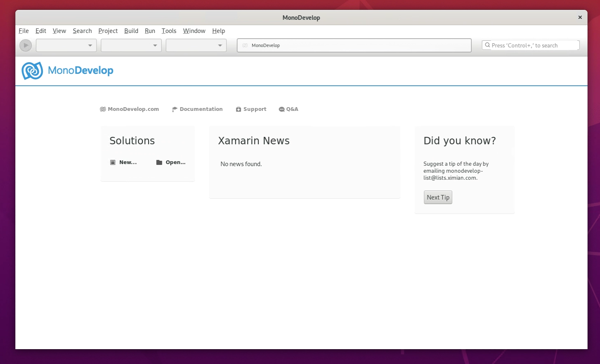600x364 pixels.
Task: Click the 'Did you know?' heading
Action: click(x=460, y=141)
